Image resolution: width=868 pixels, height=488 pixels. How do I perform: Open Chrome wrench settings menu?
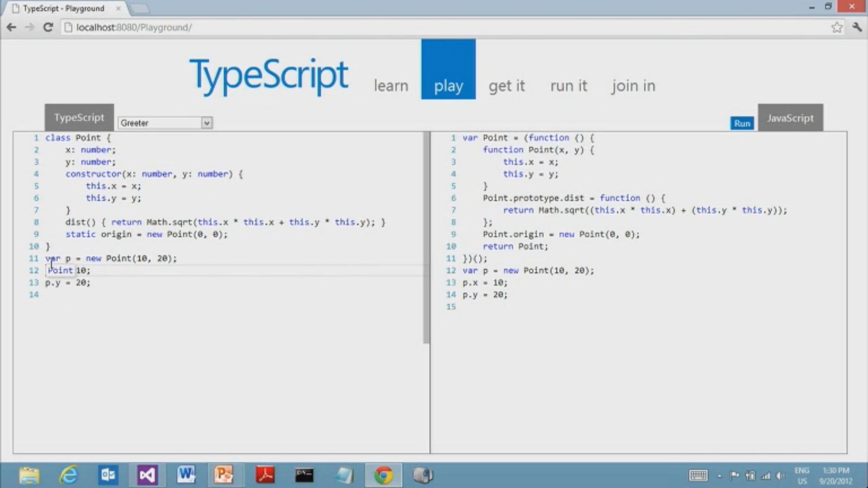click(x=857, y=28)
